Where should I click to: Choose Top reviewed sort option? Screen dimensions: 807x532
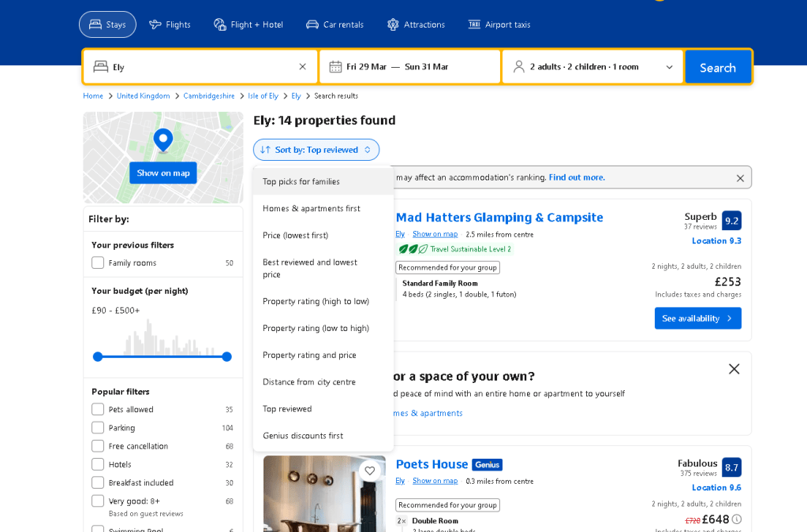point(323,408)
